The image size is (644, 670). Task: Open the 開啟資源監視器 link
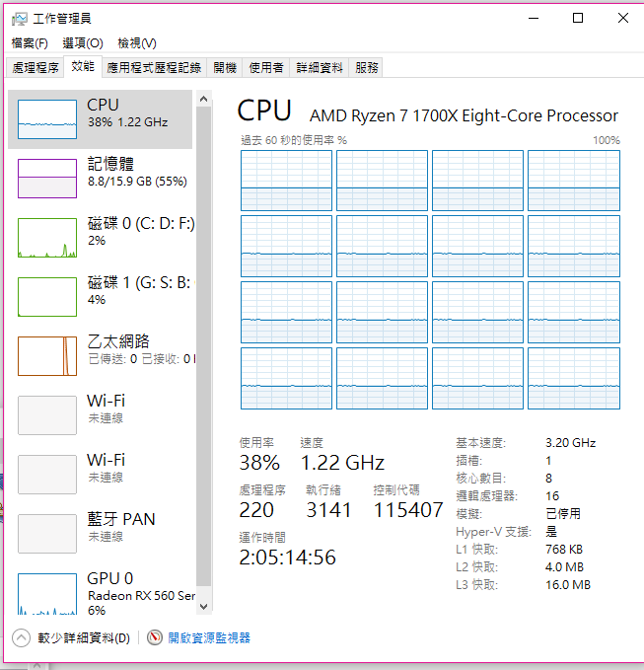[209, 638]
